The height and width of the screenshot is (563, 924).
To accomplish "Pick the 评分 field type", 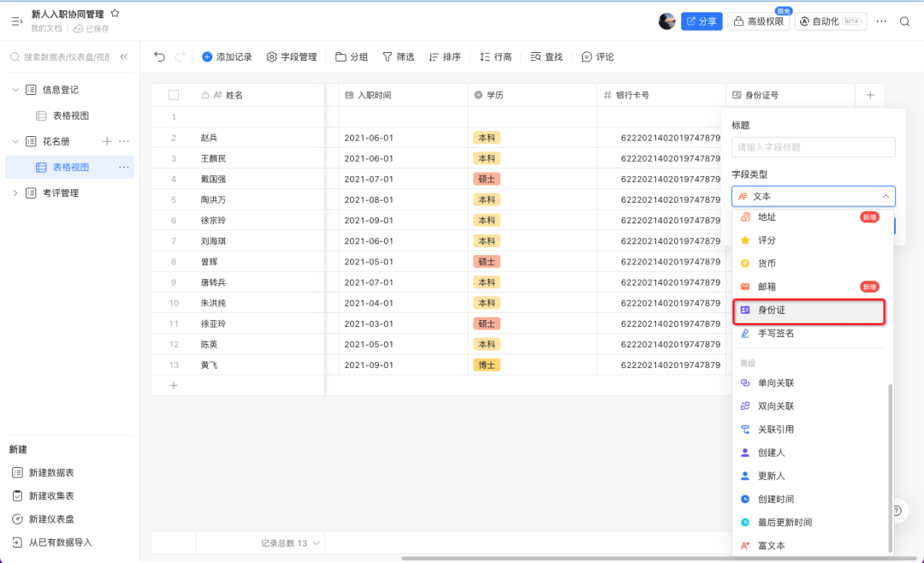I will [767, 240].
